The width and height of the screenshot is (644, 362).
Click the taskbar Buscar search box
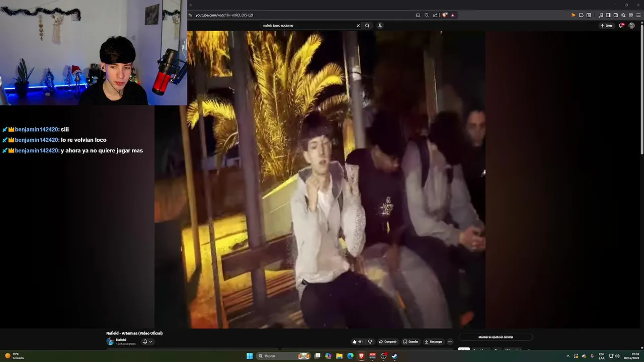tap(284, 356)
